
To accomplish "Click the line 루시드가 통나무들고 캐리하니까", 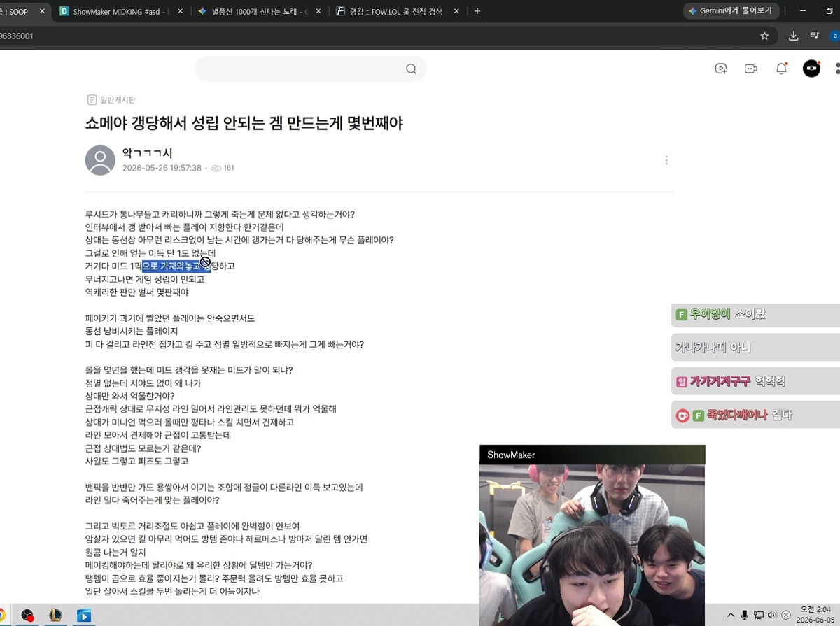I will pos(220,214).
